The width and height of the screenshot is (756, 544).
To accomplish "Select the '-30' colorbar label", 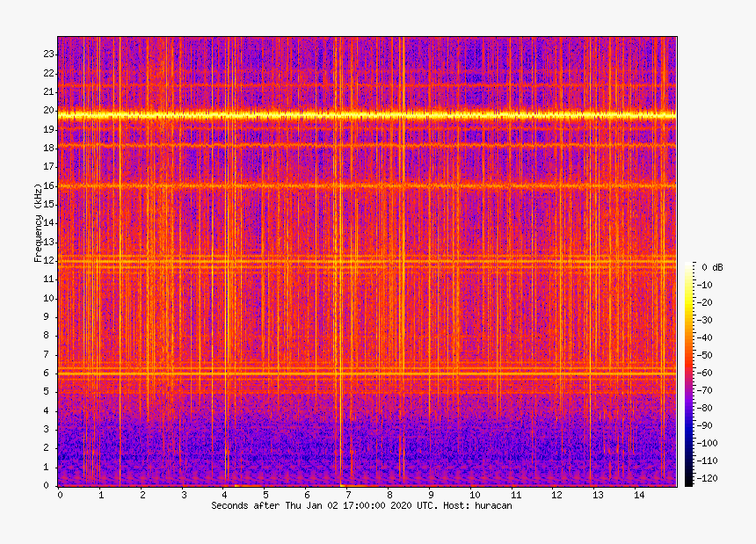I will [x=705, y=320].
